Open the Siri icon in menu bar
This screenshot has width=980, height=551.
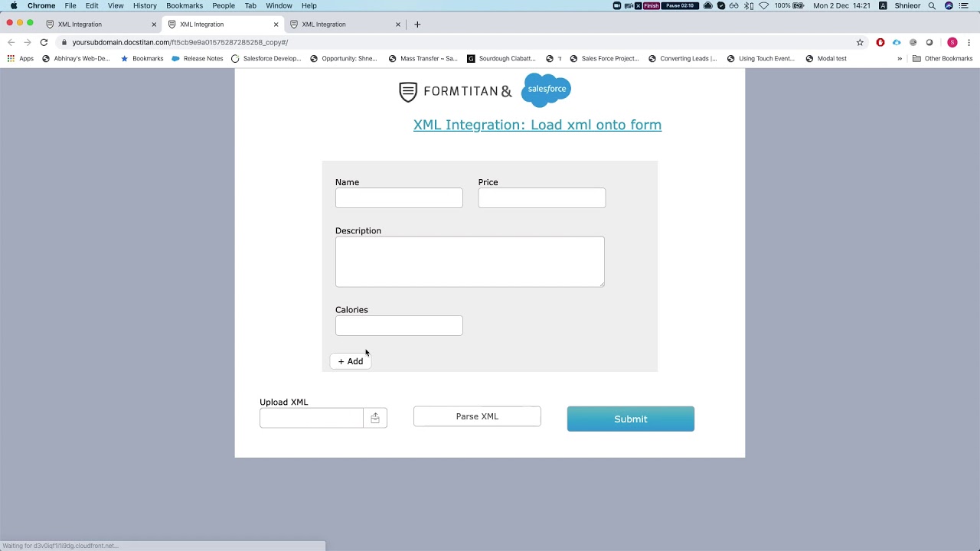pos(949,5)
